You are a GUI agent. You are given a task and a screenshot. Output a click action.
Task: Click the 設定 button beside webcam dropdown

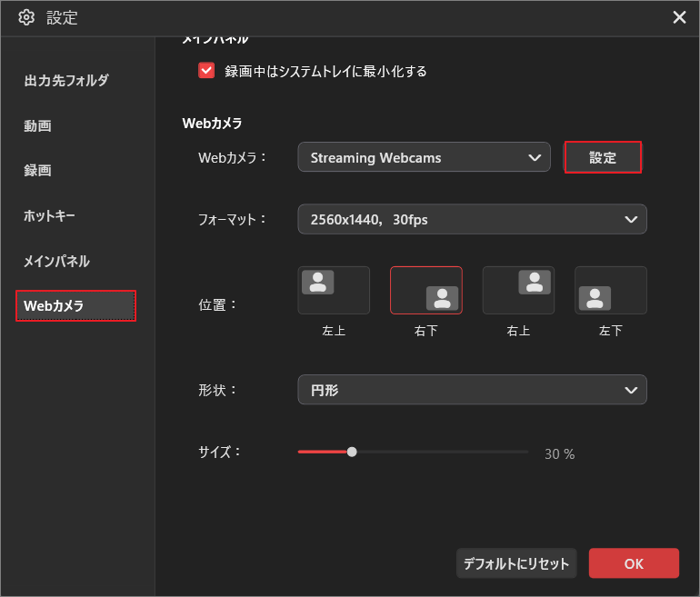click(x=603, y=157)
